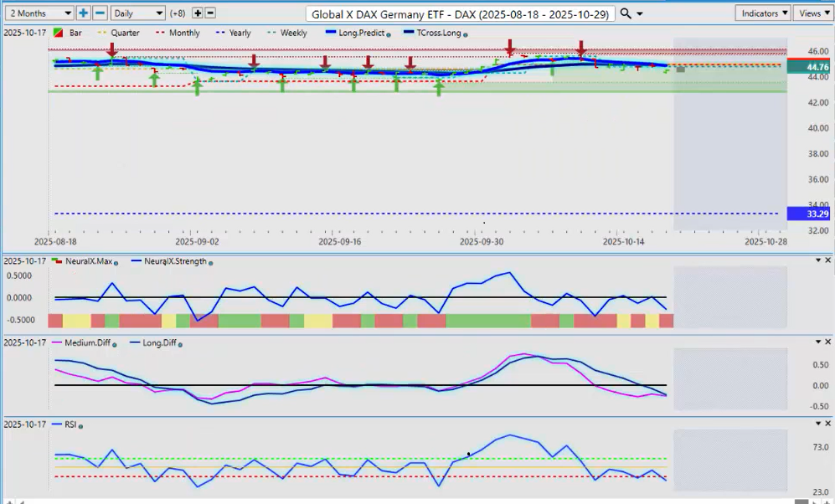Open the Daily interval dropdown
The height and width of the screenshot is (504, 835).
coord(138,13)
